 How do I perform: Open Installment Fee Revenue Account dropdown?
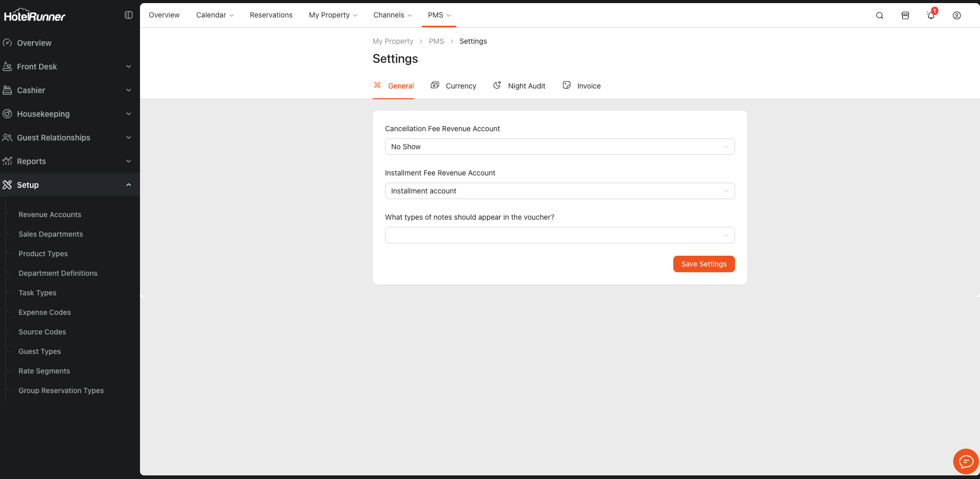tap(559, 191)
